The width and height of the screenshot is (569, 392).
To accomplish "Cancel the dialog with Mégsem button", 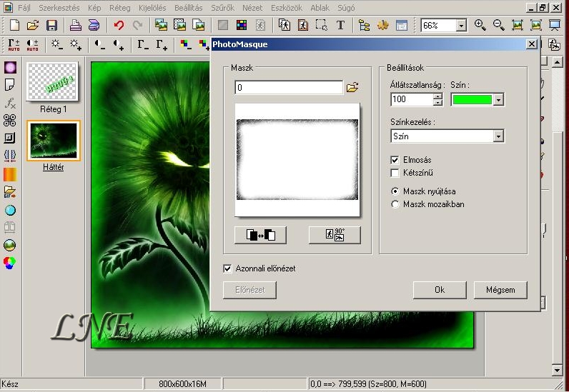I will coord(500,290).
